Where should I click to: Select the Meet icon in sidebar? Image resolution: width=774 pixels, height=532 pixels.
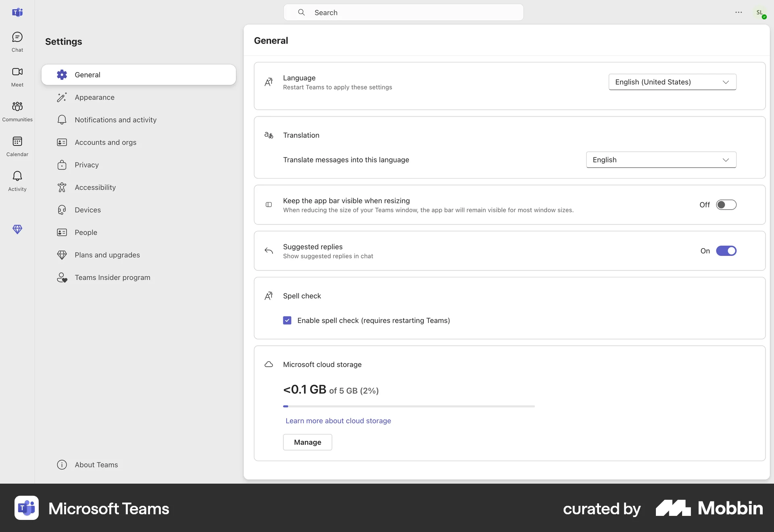[x=17, y=77]
